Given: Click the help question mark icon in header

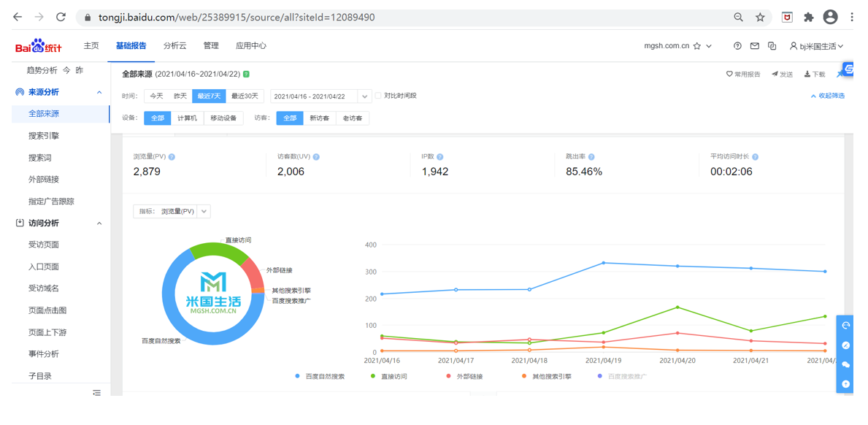Looking at the screenshot, I should 737,46.
